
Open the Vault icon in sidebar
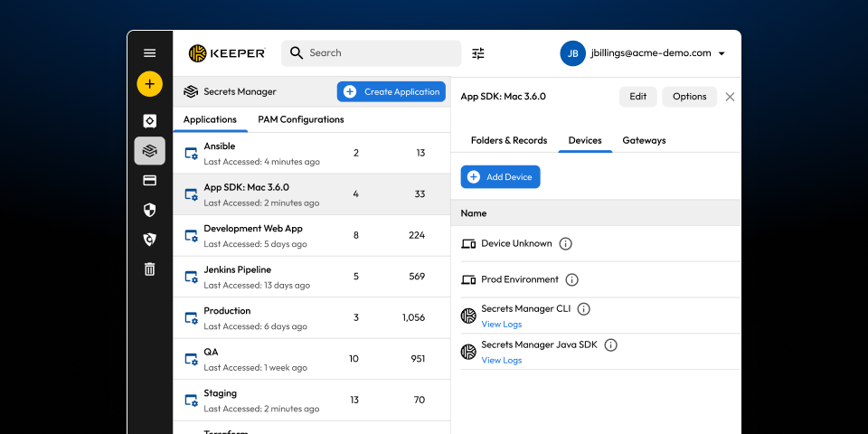pyautogui.click(x=149, y=120)
